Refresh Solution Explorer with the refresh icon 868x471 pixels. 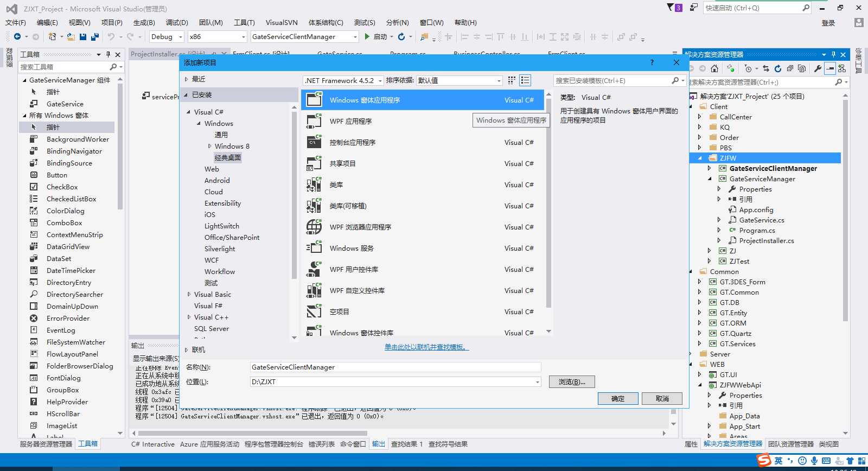(778, 68)
